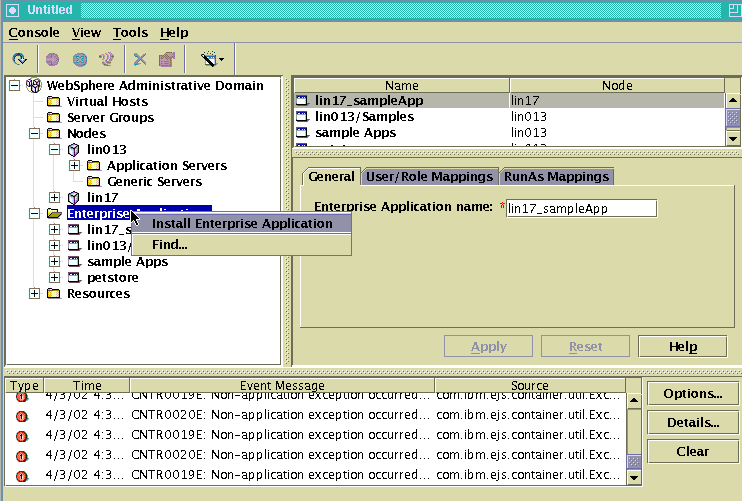742x501 pixels.
Task: Click the Refresh toolbar icon
Action: pos(19,59)
